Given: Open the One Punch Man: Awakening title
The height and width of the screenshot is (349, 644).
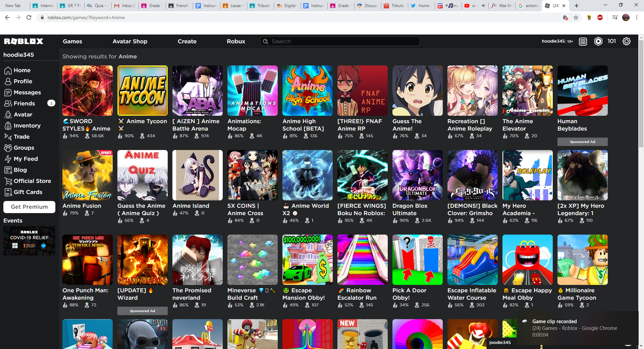Looking at the screenshot, I should pyautogui.click(x=86, y=294).
